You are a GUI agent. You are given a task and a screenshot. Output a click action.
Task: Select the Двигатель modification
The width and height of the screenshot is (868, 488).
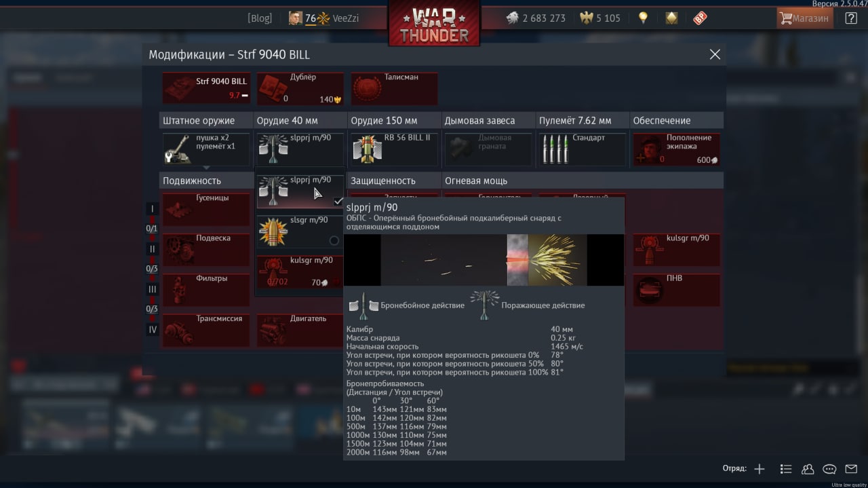(x=300, y=330)
